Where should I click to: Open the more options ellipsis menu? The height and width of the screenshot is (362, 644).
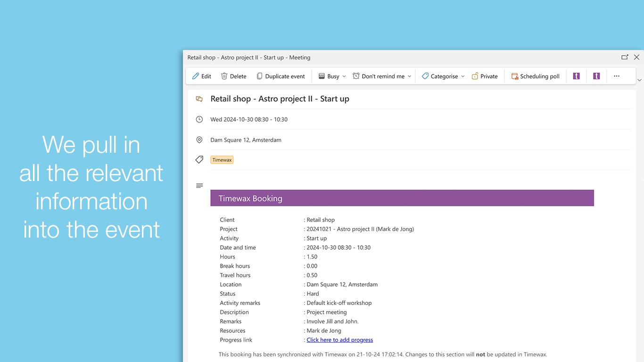[x=617, y=76]
